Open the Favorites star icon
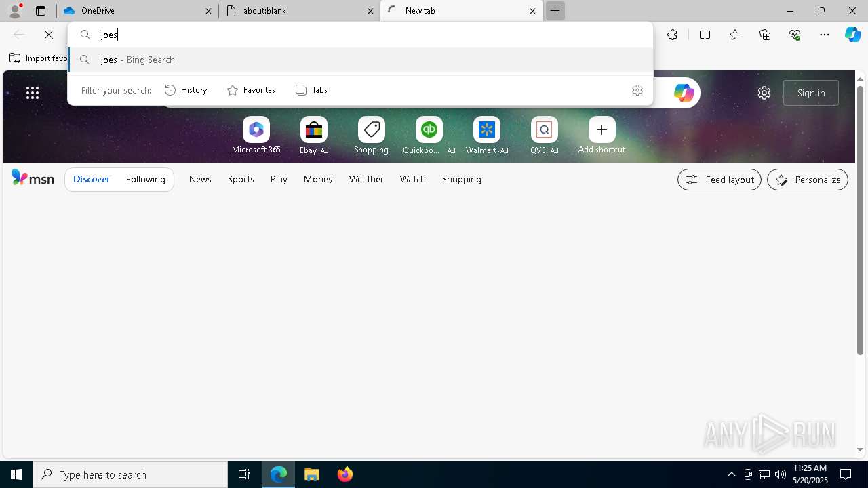The width and height of the screenshot is (868, 488). point(735,35)
